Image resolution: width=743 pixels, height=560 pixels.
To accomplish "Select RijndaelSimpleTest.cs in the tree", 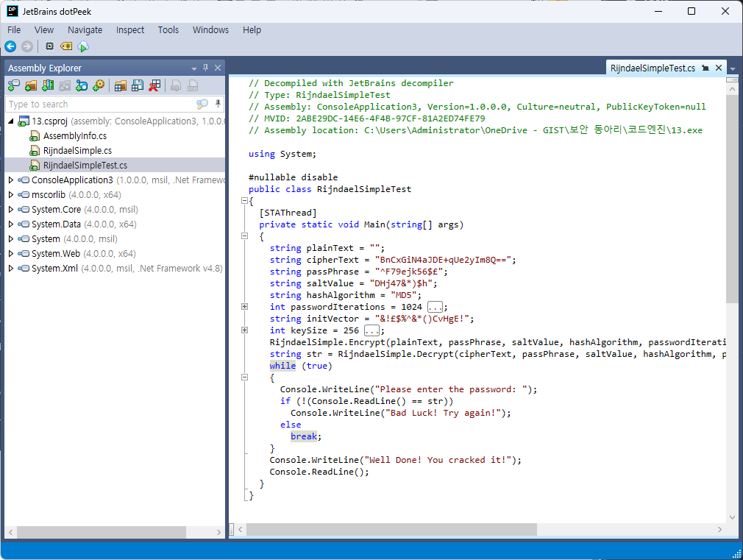I will tap(85, 166).
